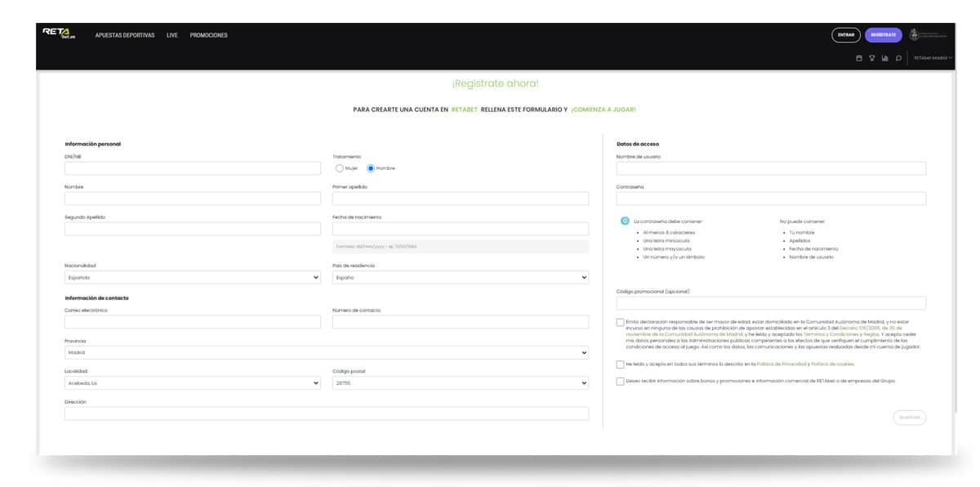Open the trophy icon in header
Viewport: 980px width, 487px height.
pyautogui.click(x=872, y=58)
